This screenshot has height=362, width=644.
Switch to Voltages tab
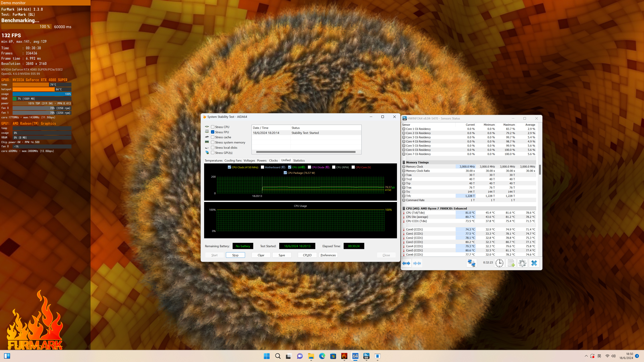(249, 160)
